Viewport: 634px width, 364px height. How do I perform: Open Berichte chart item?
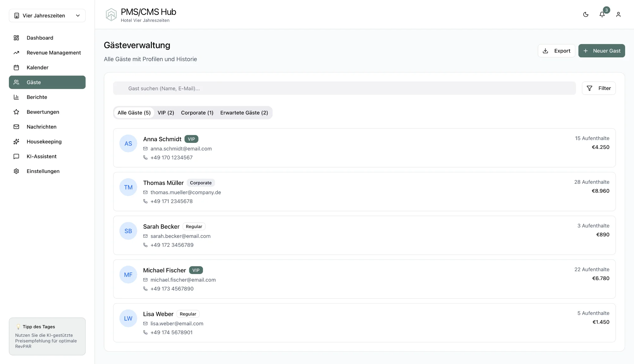coord(37,97)
